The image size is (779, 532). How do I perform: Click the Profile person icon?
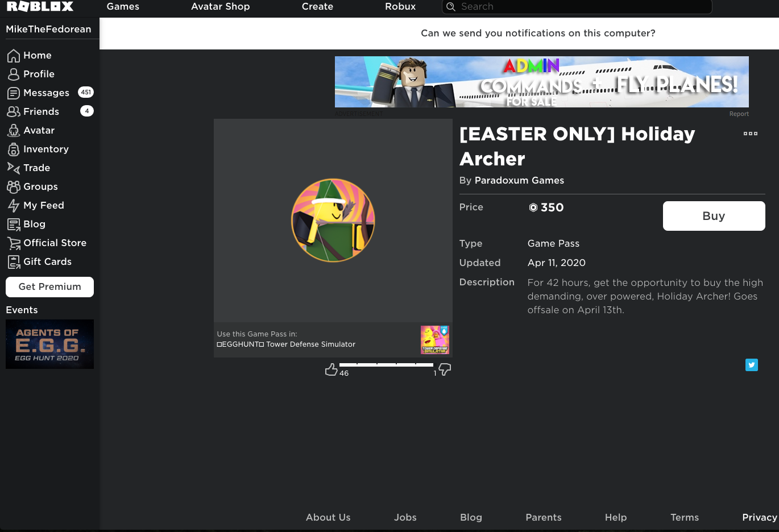tap(14, 74)
